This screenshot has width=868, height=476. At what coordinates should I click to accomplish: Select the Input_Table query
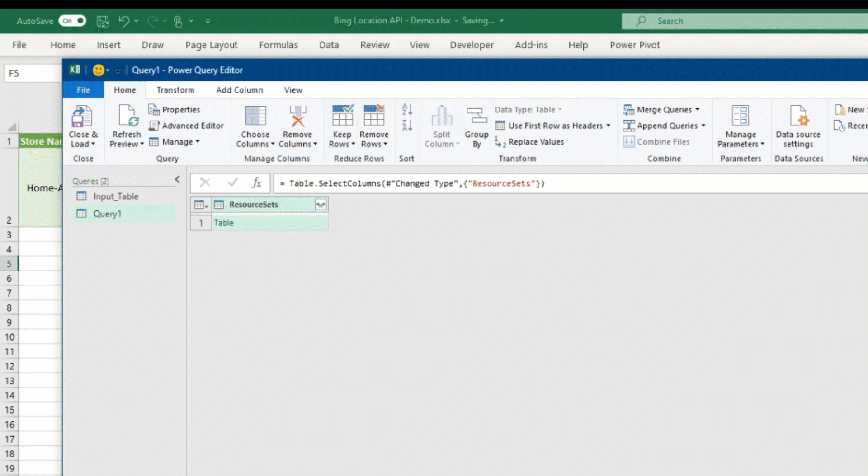(124, 196)
